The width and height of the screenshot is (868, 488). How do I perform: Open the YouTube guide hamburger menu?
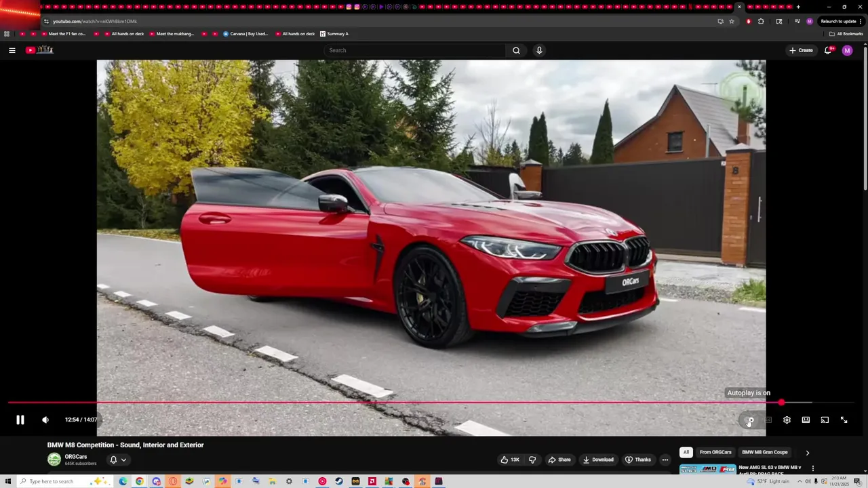(x=12, y=50)
